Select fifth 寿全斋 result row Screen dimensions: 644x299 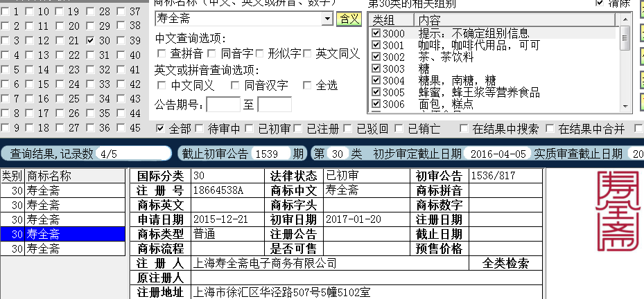pyautogui.click(x=63, y=248)
